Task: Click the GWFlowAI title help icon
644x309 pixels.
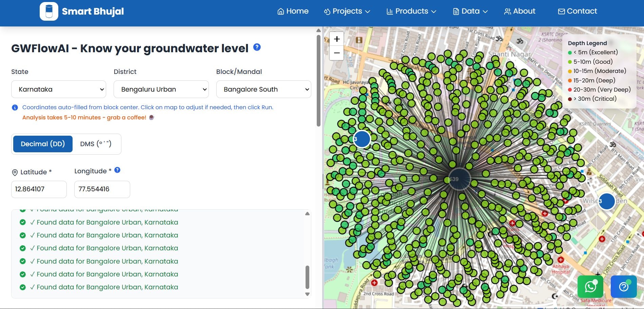Action: (257, 47)
